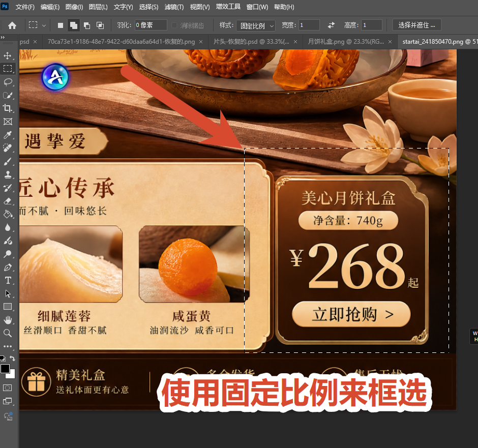Open the 帮助(H) menu
The width and height of the screenshot is (478, 448).
(x=284, y=7)
